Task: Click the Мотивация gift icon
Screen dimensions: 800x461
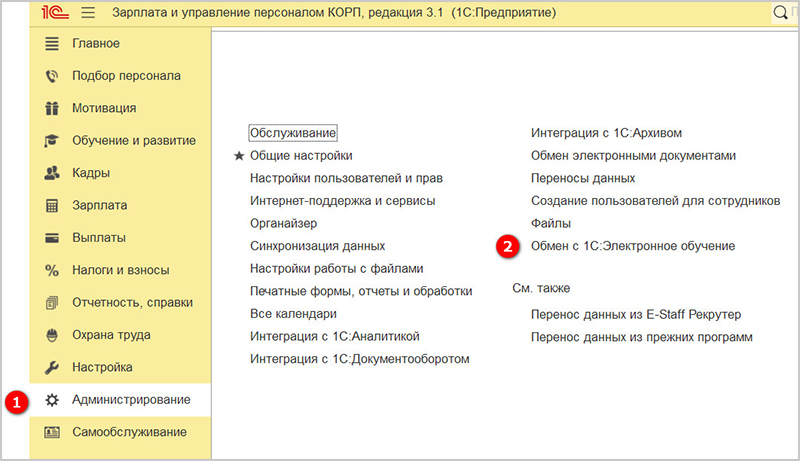Action: 52,108
